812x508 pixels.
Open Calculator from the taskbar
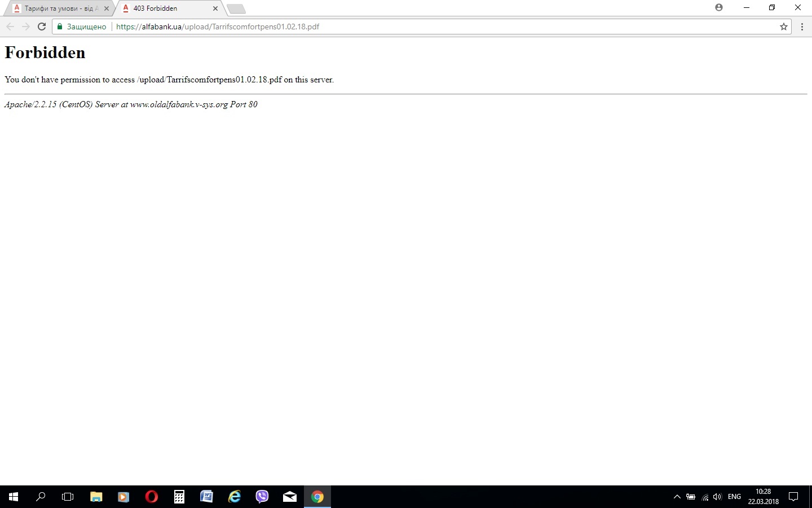179,497
